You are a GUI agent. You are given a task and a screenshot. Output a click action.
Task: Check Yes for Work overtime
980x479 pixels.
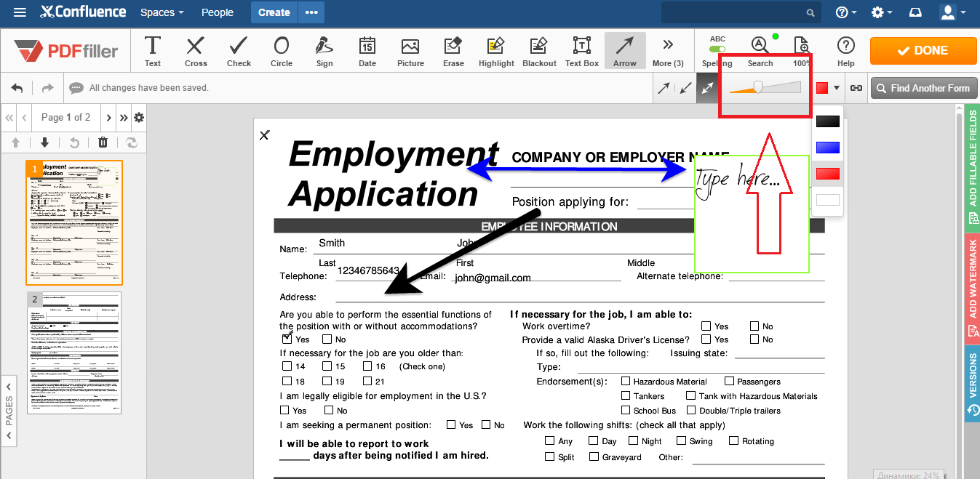click(x=706, y=326)
